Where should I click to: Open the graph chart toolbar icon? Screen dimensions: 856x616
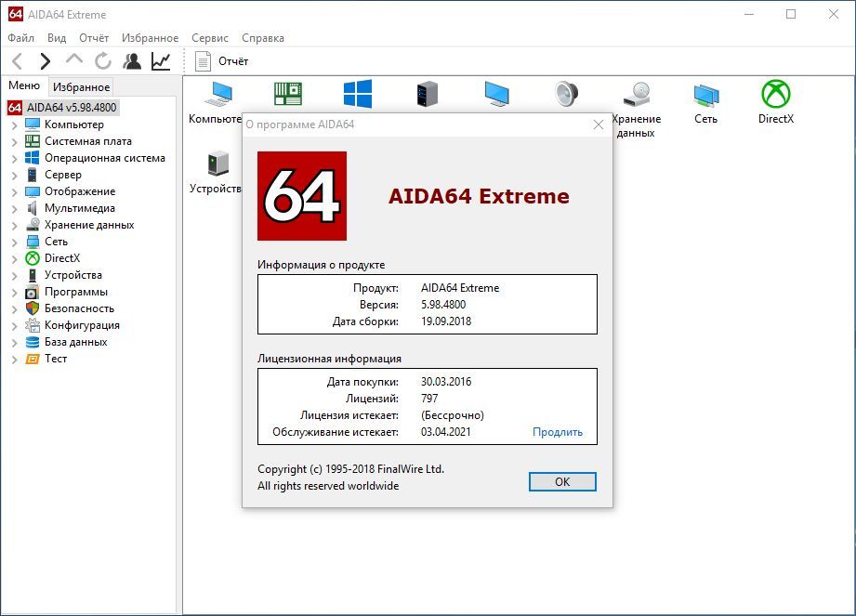(161, 61)
